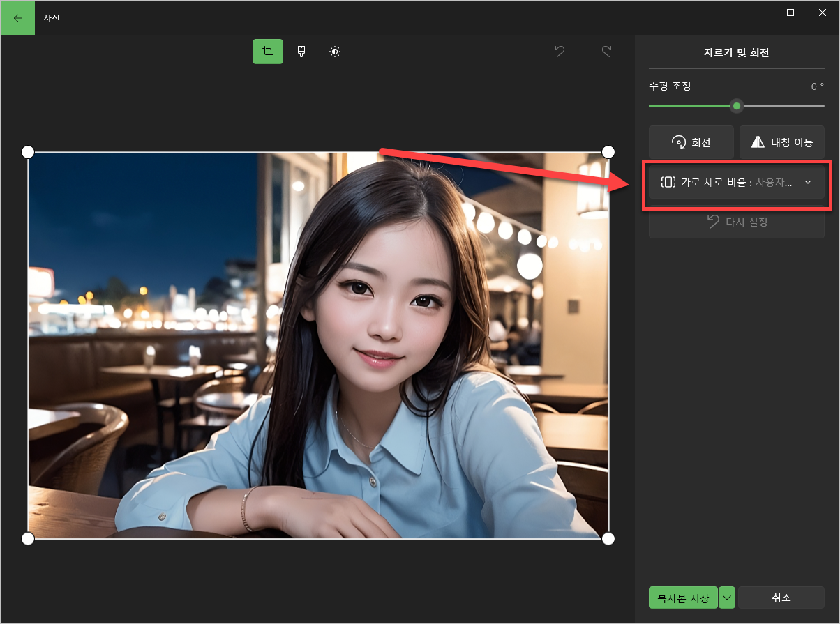Click the photo of the woman in the crop area
This screenshot has height=624, width=840.
point(318,345)
